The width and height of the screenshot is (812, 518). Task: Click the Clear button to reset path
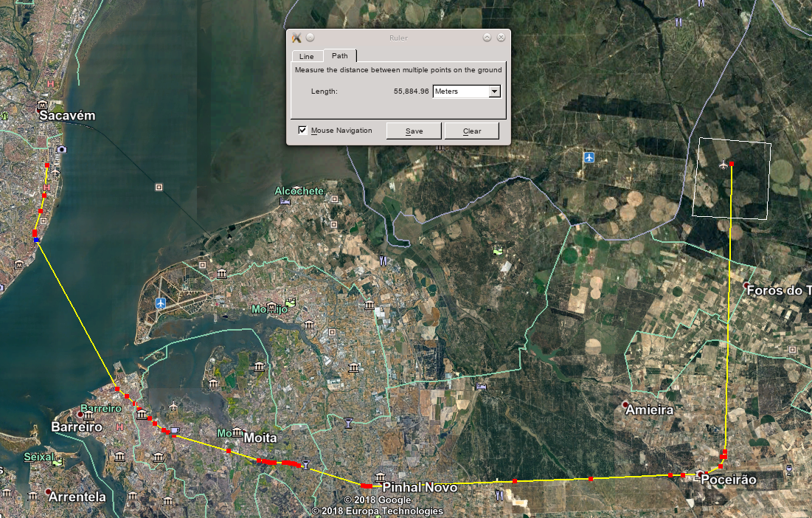[472, 131]
